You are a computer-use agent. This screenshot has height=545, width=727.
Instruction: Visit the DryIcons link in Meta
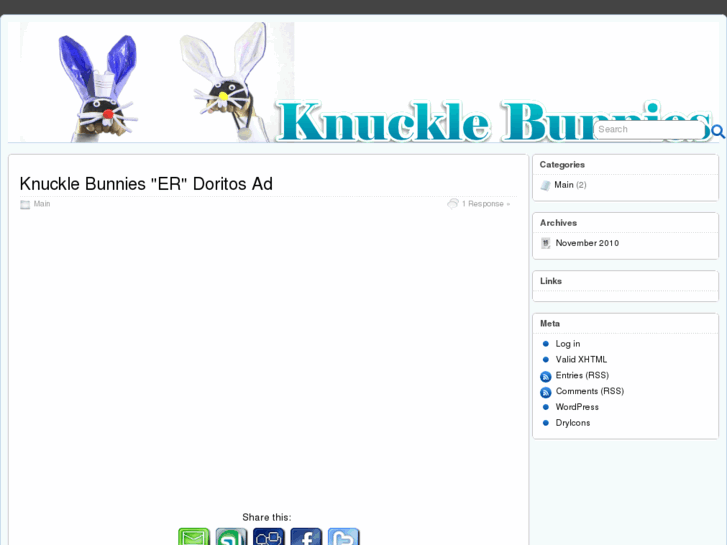click(573, 423)
